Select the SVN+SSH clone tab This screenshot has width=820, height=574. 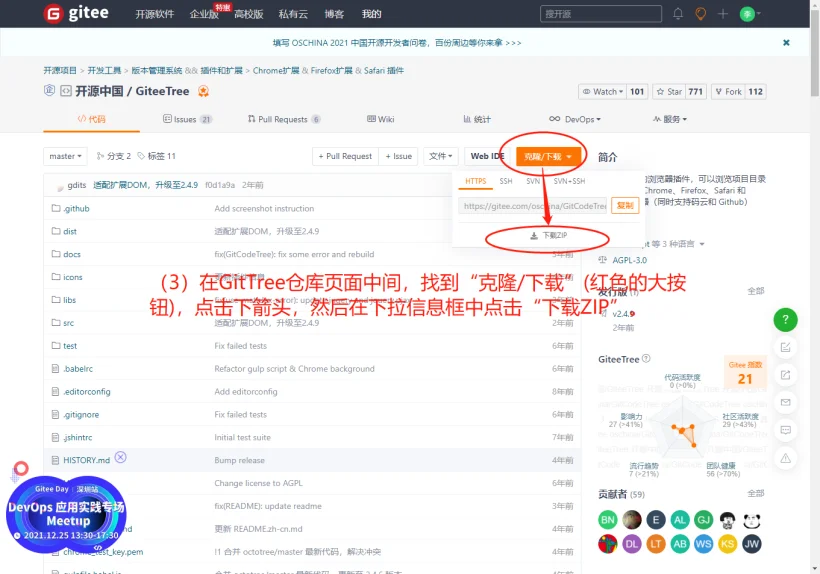coord(569,181)
